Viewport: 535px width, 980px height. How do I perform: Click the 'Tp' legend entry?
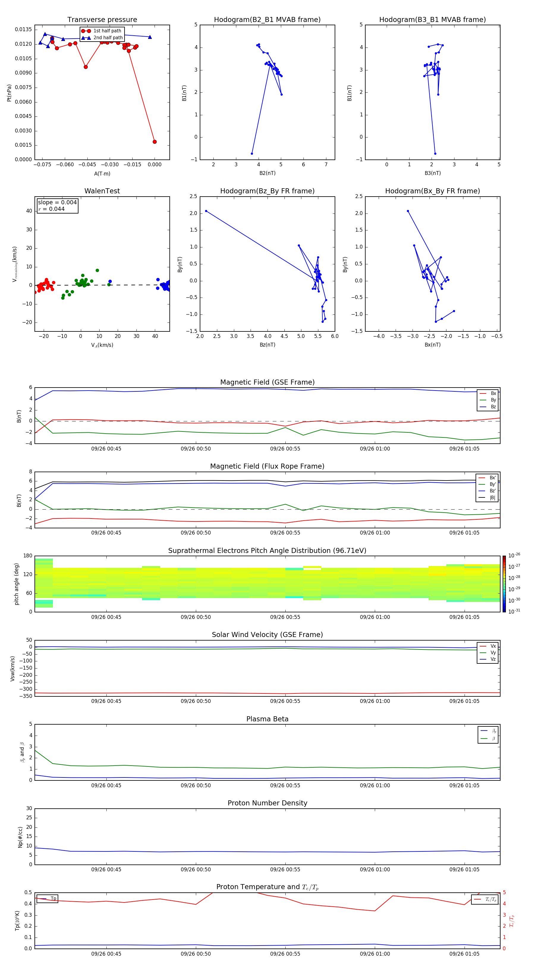click(47, 899)
